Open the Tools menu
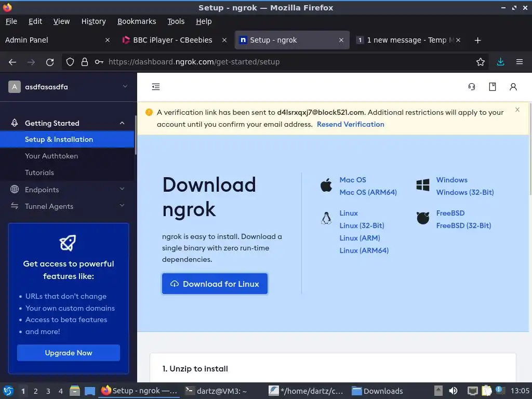The height and width of the screenshot is (399, 532). [x=176, y=21]
